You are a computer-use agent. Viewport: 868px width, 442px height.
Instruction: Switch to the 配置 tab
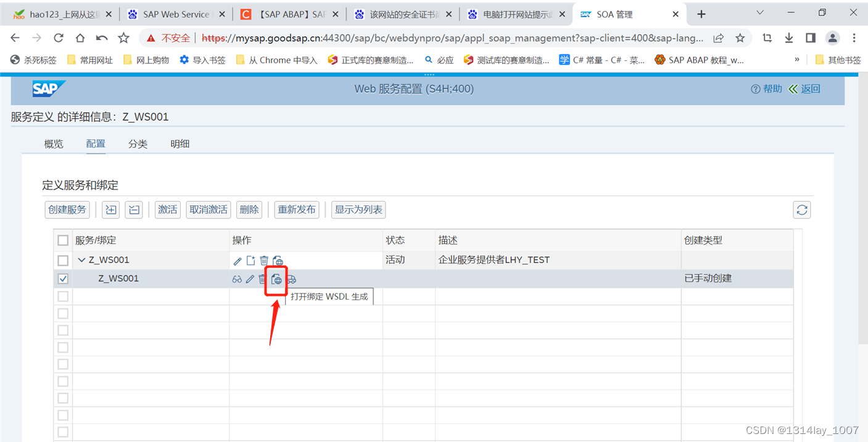coord(96,144)
